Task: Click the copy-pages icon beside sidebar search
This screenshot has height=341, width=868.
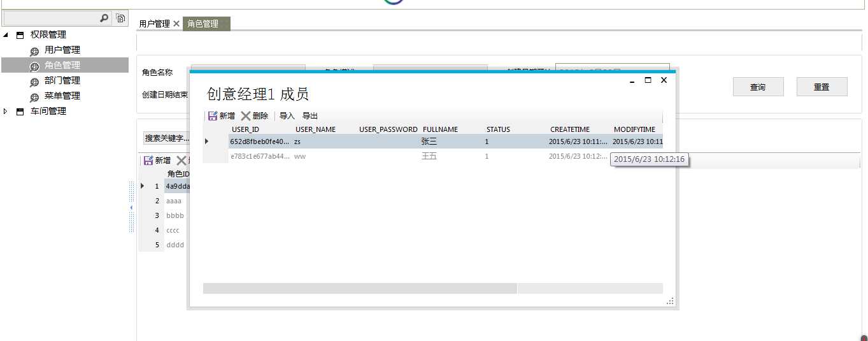Action: coord(121,19)
